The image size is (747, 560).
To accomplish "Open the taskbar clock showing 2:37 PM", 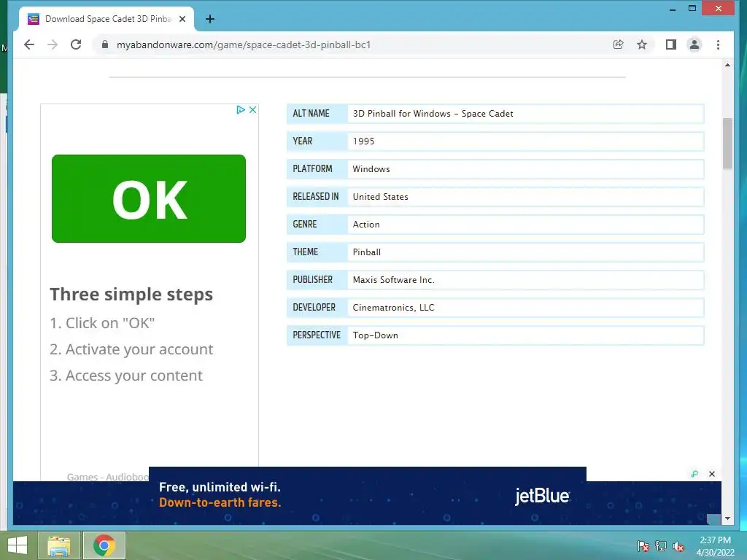I will (x=715, y=546).
